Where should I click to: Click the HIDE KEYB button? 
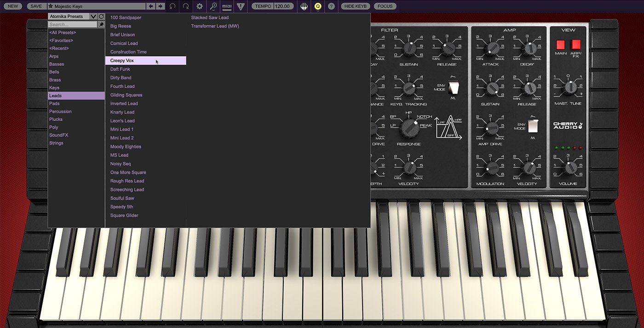(x=355, y=6)
